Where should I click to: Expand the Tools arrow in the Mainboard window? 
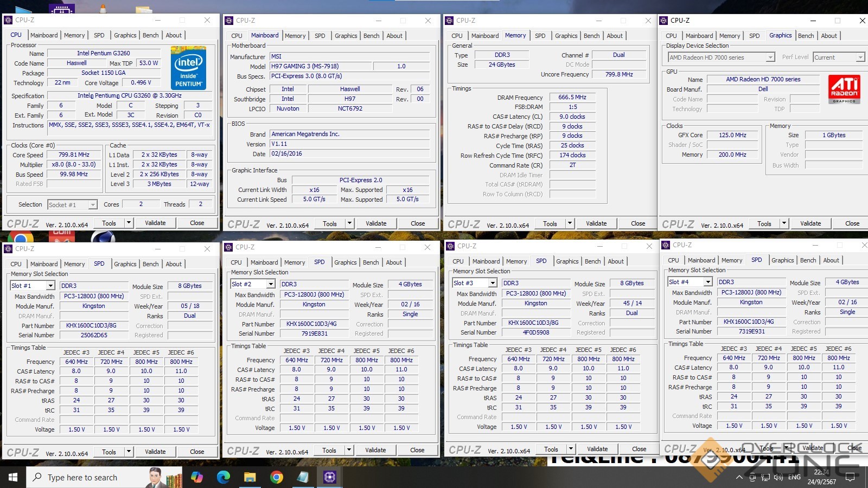[349, 223]
